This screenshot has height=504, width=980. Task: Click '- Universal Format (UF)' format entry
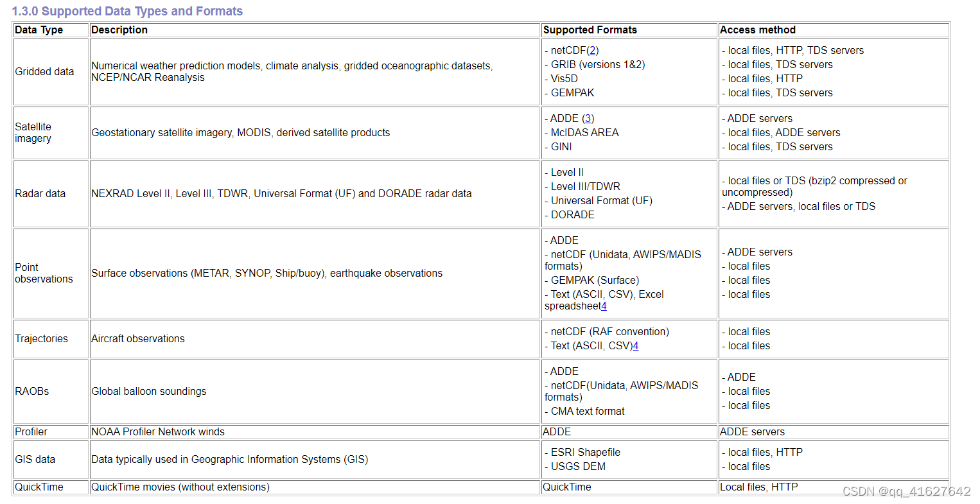point(599,200)
